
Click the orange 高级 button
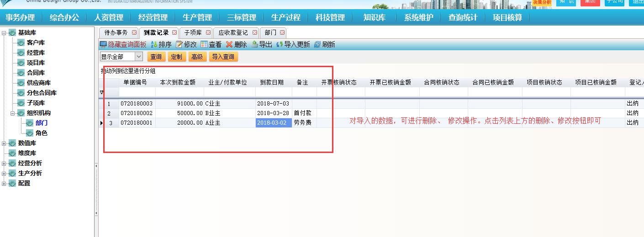tap(197, 57)
